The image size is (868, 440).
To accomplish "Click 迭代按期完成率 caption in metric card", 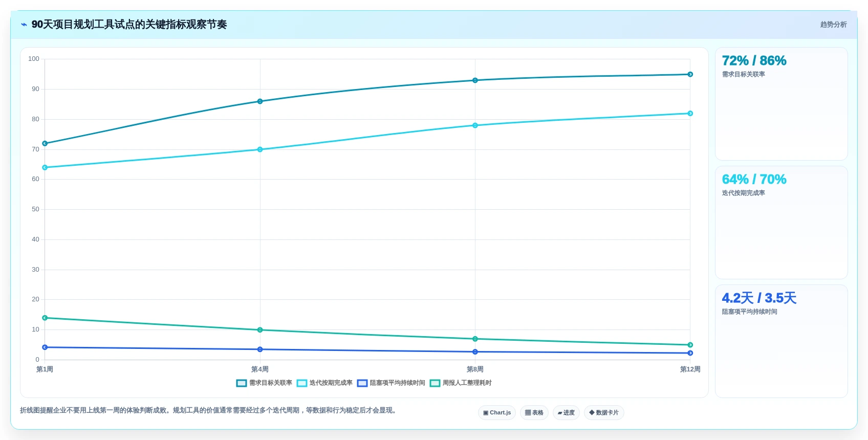I will point(743,193).
